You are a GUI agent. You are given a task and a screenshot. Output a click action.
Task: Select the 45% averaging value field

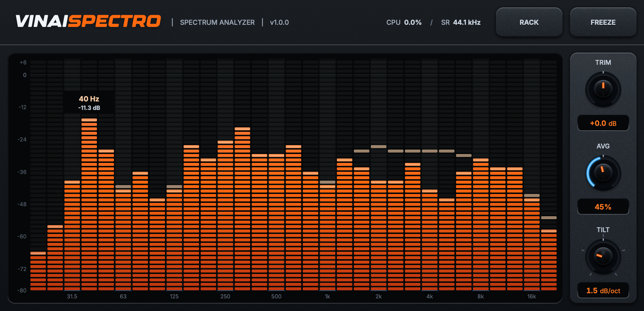[603, 207]
